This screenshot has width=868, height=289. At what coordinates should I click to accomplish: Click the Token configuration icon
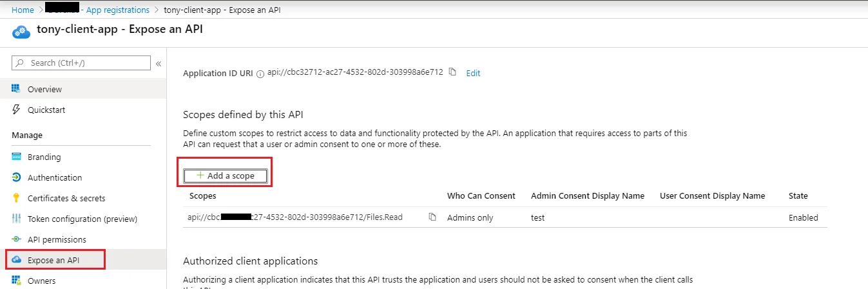[16, 219]
